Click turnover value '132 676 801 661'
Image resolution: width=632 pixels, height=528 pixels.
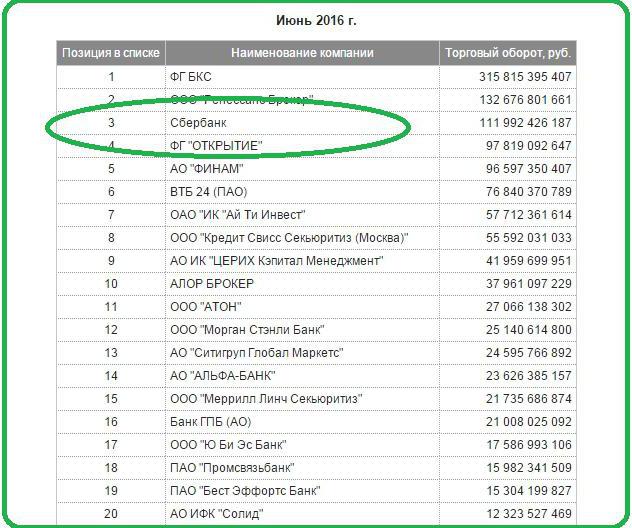tap(525, 100)
